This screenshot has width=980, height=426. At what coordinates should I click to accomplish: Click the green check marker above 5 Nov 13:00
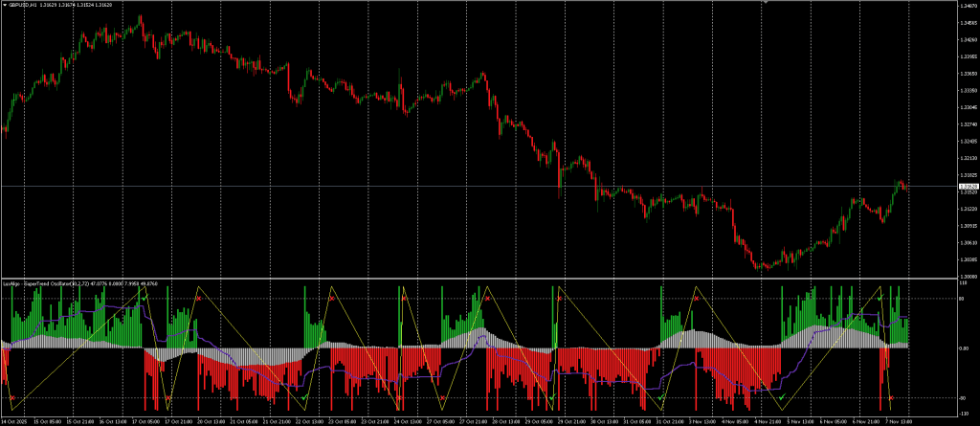(x=781, y=398)
